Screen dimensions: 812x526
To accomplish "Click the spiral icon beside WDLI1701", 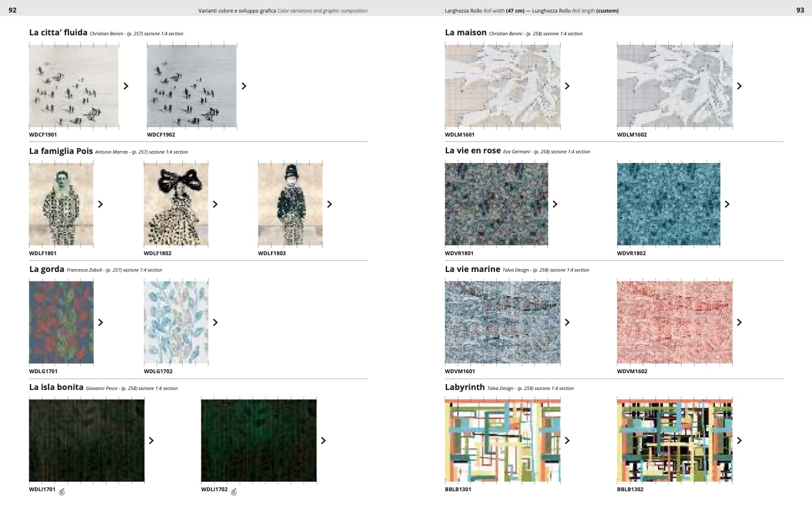I will [x=62, y=492].
